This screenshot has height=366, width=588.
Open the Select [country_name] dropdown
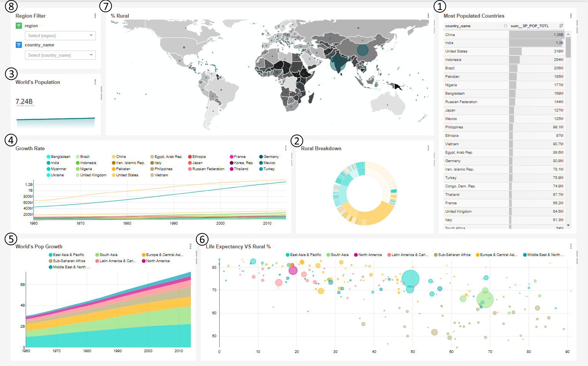point(60,55)
